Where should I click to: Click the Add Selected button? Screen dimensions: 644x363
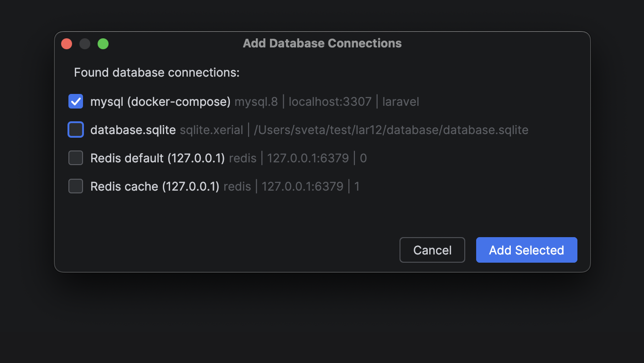(x=526, y=250)
